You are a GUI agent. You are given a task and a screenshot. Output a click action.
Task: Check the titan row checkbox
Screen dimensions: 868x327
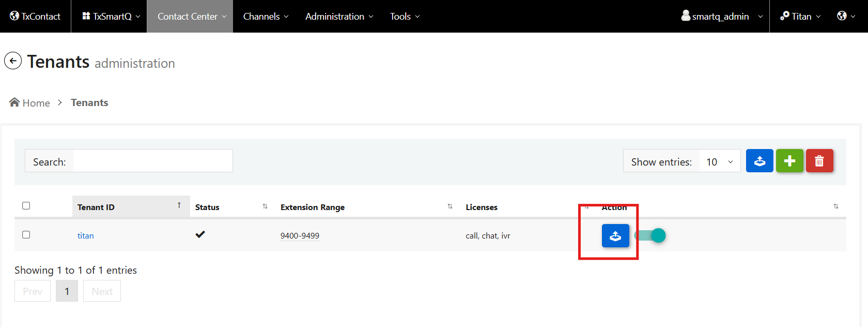[x=26, y=235]
